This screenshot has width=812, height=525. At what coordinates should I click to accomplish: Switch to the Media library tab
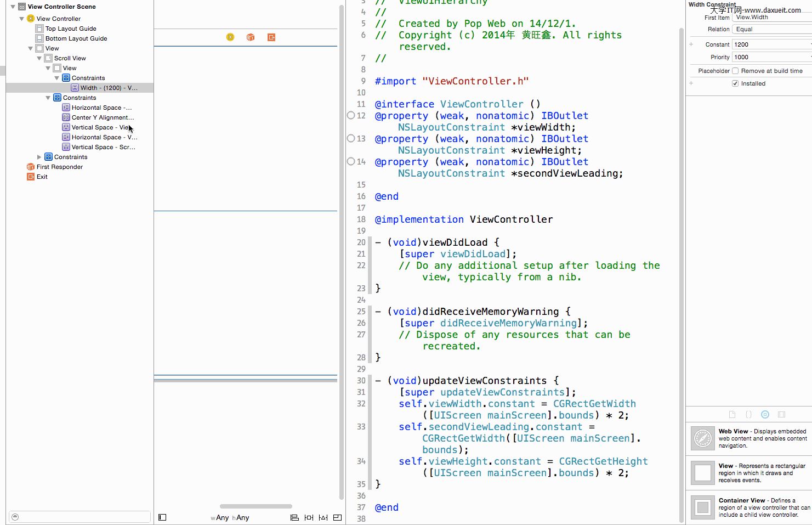point(781,415)
